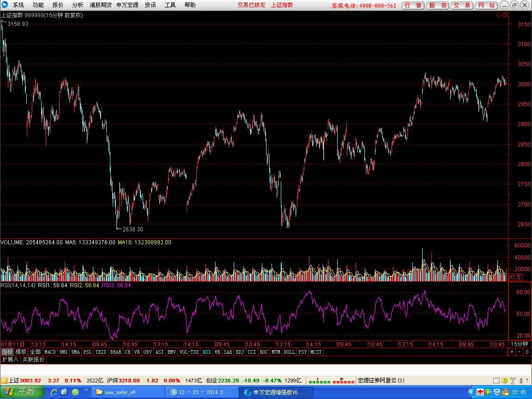Click the 宏源证券阿里云 (3) server label

[x=381, y=381]
